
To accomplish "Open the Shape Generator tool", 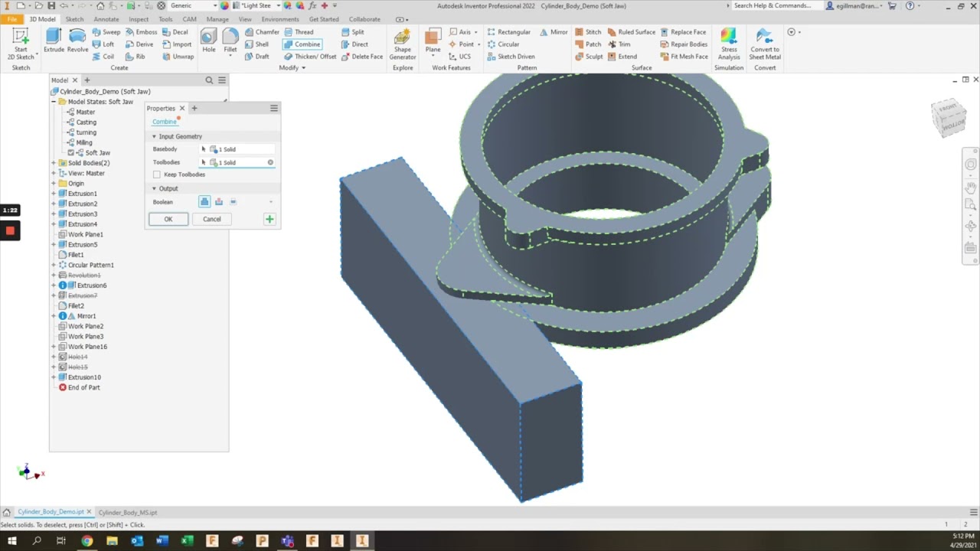I will (402, 42).
